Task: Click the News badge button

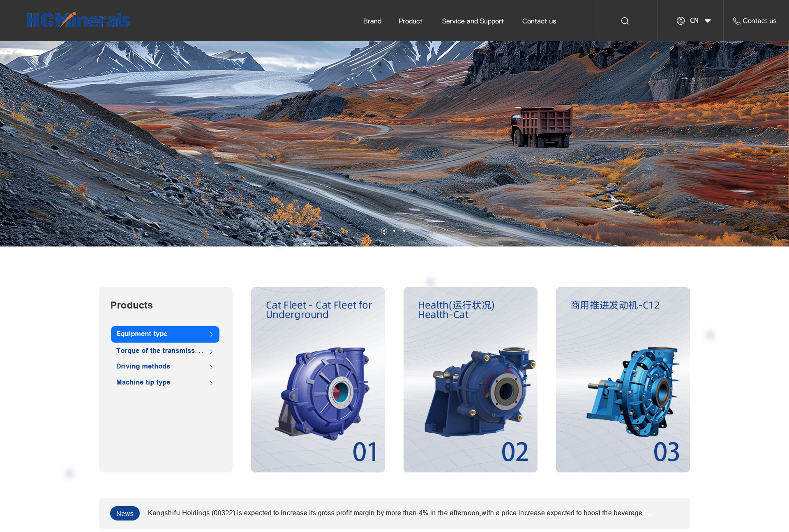Action: [x=125, y=514]
